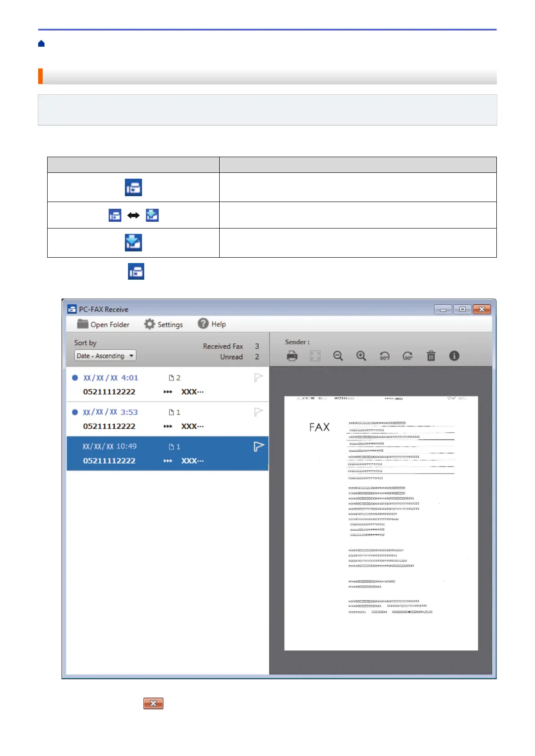The image size is (535, 756).
Task: Delete the selected fax with trash icon
Action: point(431,356)
